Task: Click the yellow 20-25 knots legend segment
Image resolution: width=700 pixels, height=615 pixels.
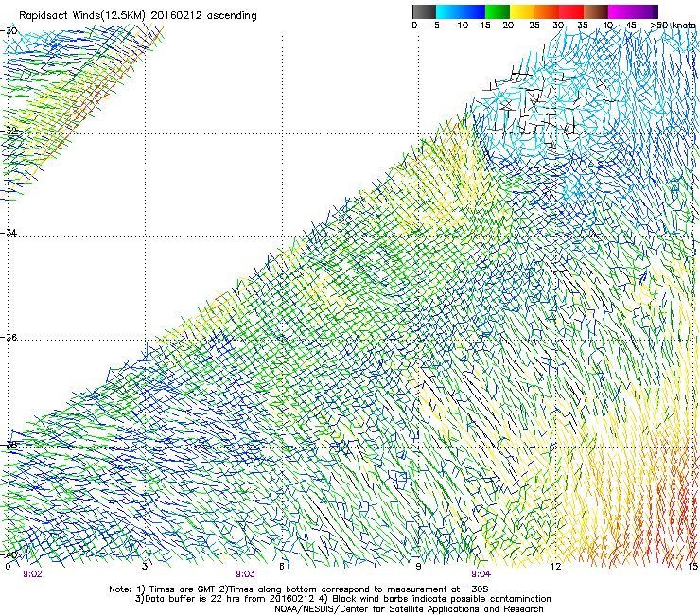Action: click(522, 11)
